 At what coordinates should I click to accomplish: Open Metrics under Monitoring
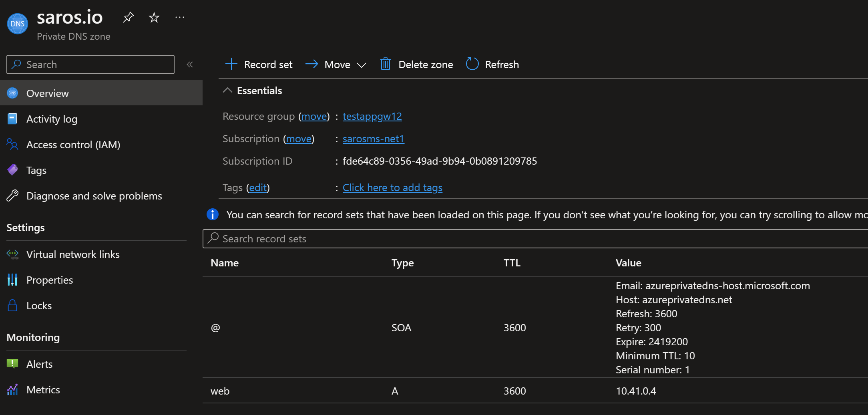(43, 390)
